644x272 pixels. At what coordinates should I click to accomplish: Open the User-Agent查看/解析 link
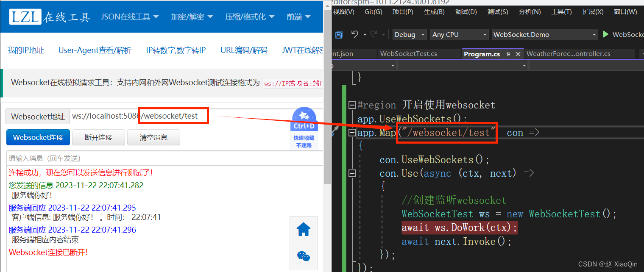[95, 50]
